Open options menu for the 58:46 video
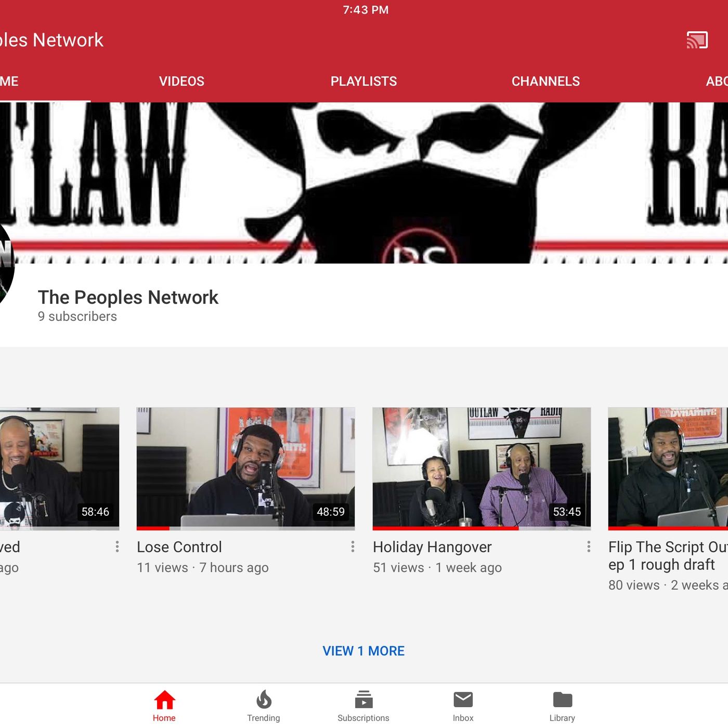 coord(117,547)
